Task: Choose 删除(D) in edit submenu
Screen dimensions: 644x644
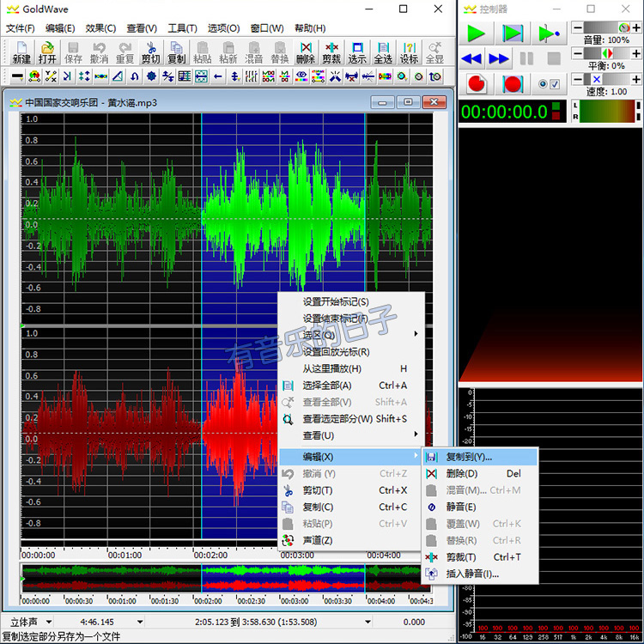Action: [480, 473]
